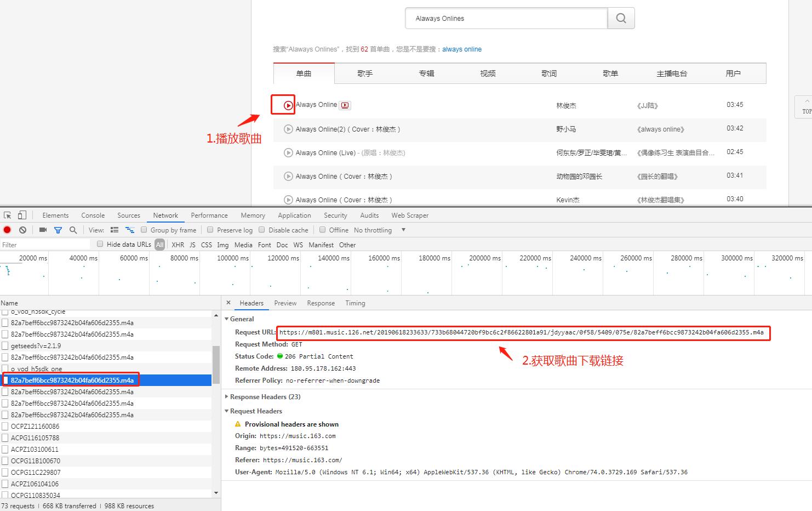Open network search magnifier in DevTools
Image resolution: width=812 pixels, height=511 pixels.
point(73,230)
